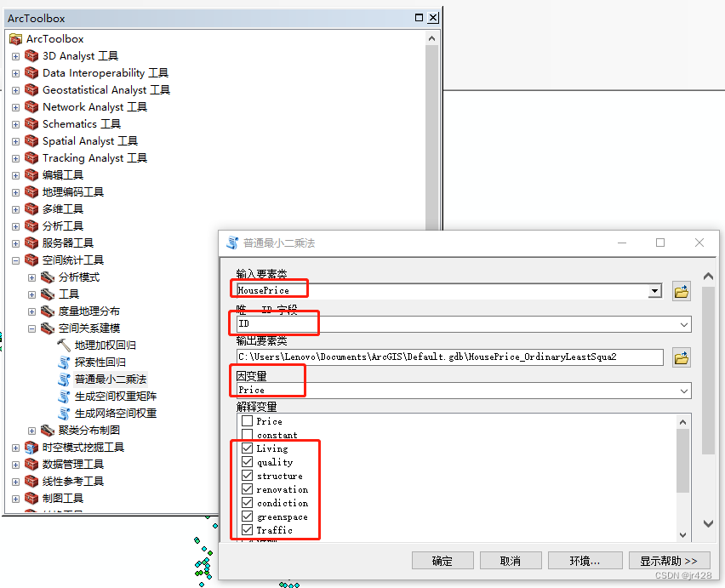This screenshot has width=725, height=588.
Task: Click the 服务器工具 toolbox icon
Action: pos(31,243)
